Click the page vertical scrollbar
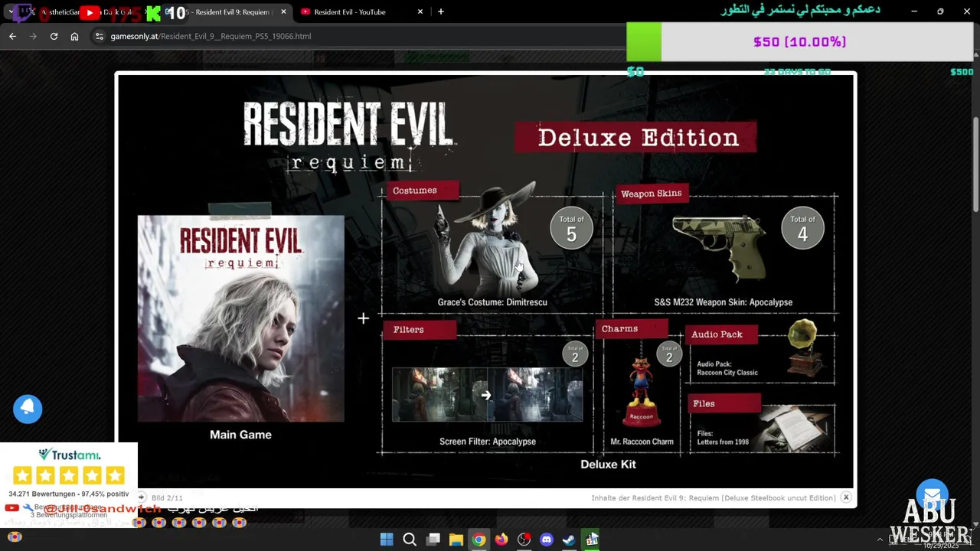 click(x=975, y=165)
